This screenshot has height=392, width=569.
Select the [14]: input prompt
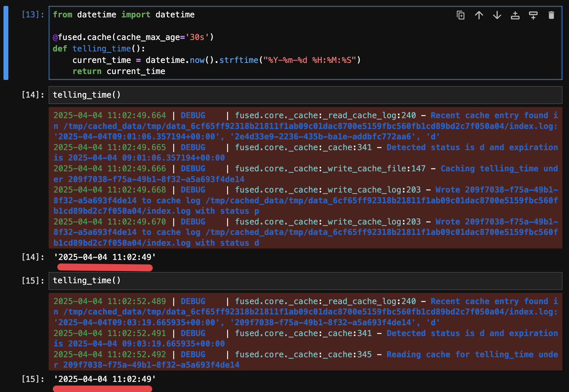pyautogui.click(x=33, y=95)
